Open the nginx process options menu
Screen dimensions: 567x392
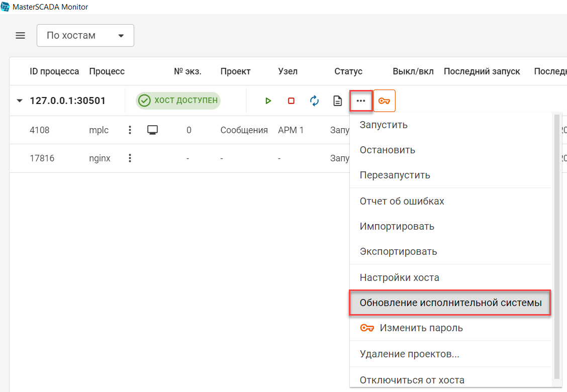[x=130, y=158]
